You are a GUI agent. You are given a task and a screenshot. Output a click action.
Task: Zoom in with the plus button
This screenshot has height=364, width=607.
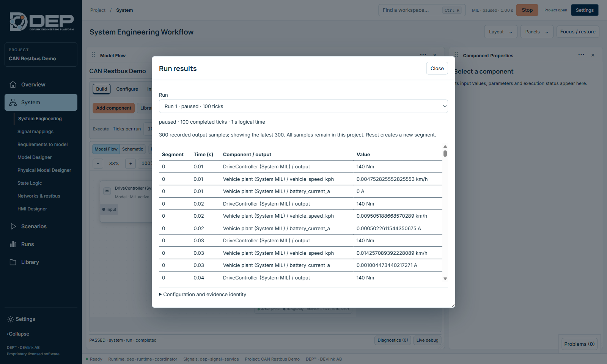131,164
